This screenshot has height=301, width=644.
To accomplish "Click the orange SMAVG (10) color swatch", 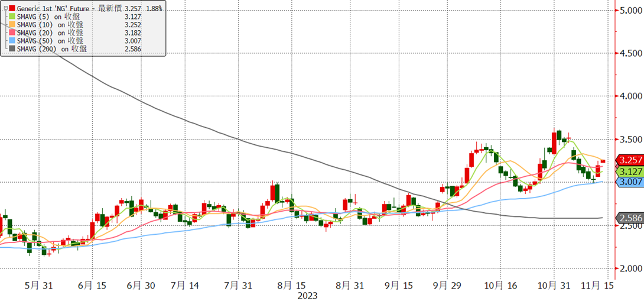I will tap(13, 24).
